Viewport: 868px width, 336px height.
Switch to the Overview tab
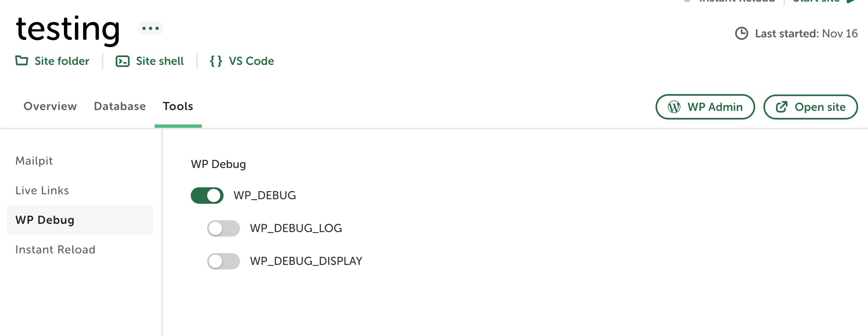click(50, 106)
